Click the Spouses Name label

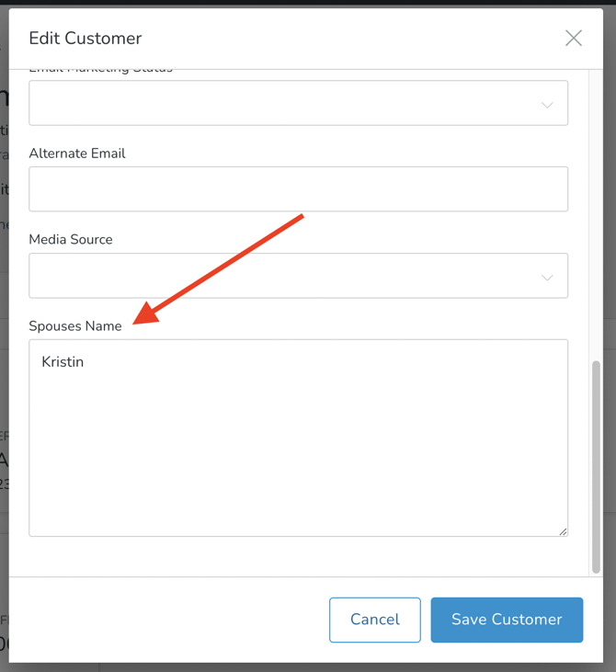pos(75,325)
